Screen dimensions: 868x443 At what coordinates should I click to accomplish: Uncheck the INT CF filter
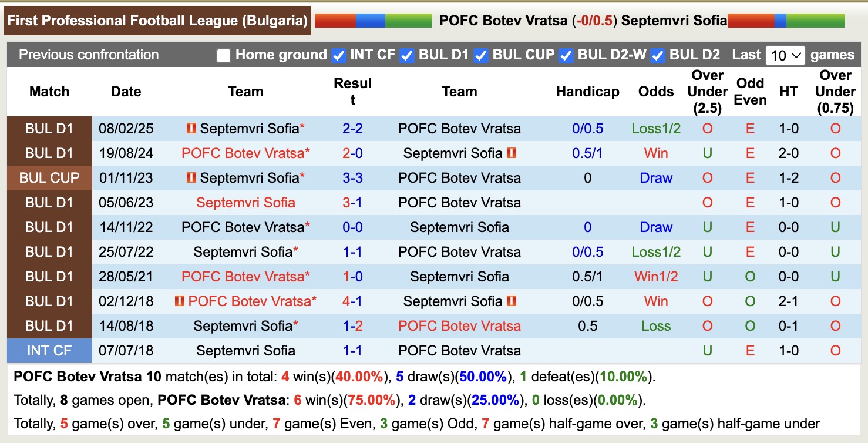point(338,55)
